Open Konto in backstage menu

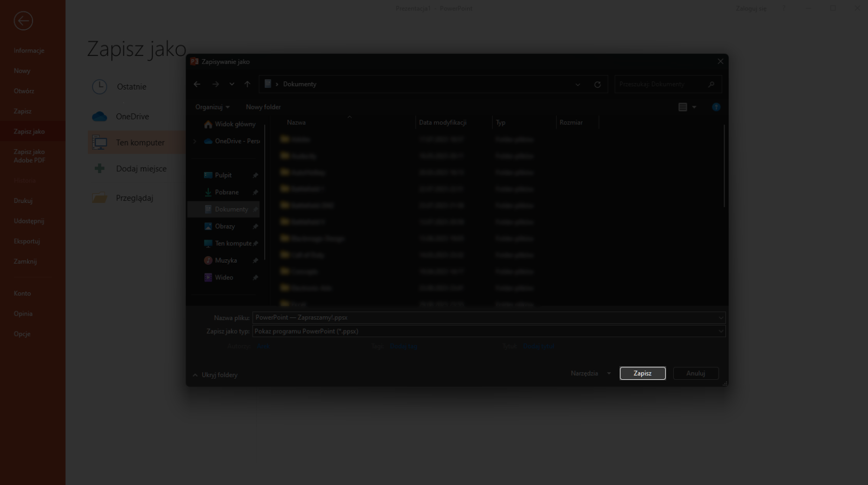point(22,293)
